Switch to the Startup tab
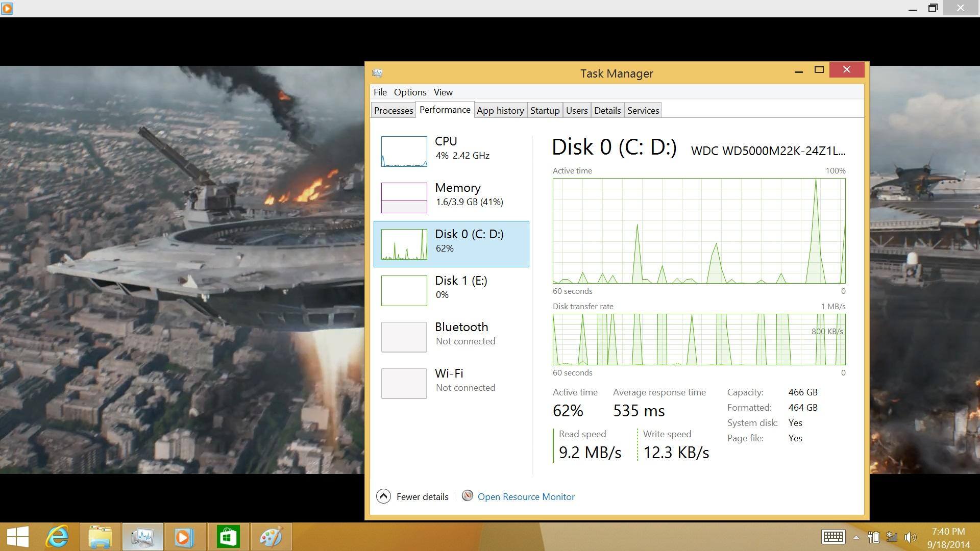Image resolution: width=980 pixels, height=551 pixels. pyautogui.click(x=545, y=111)
